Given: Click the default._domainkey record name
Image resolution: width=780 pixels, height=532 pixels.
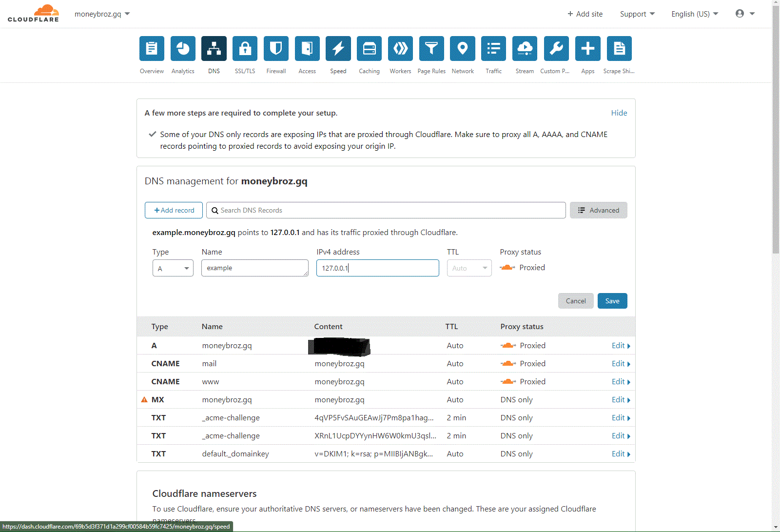Looking at the screenshot, I should pyautogui.click(x=235, y=453).
